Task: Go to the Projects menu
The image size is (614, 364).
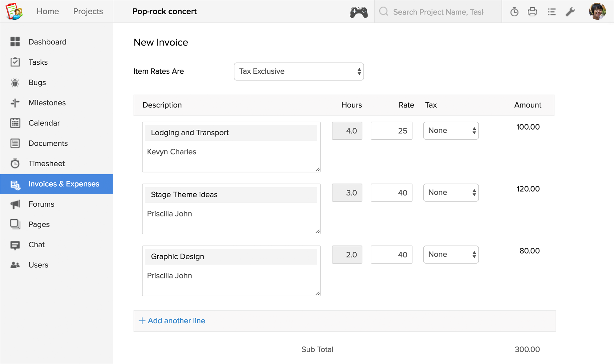Action: coord(88,11)
